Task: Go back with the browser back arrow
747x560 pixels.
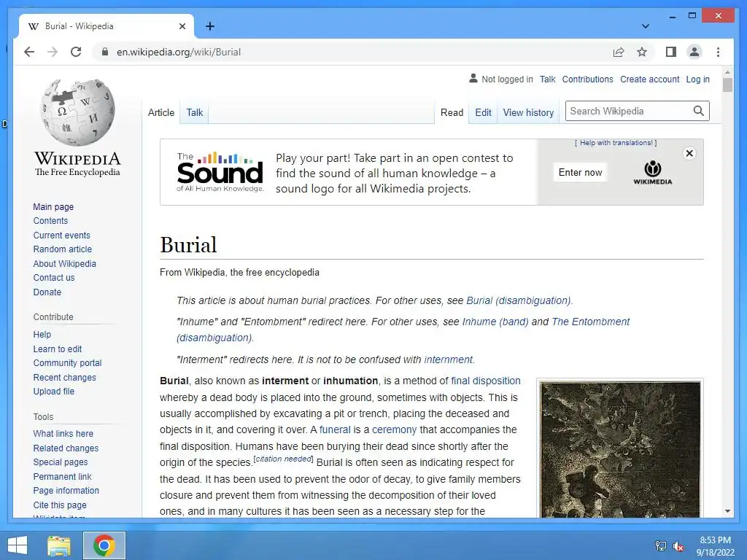Action: click(29, 52)
